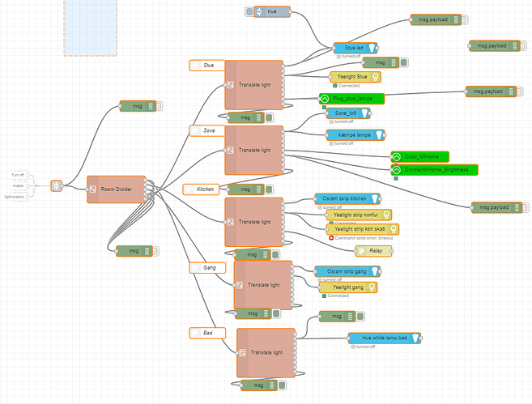This screenshot has height=404, width=532.
Task: Select the Gang comment node
Action: point(207,268)
